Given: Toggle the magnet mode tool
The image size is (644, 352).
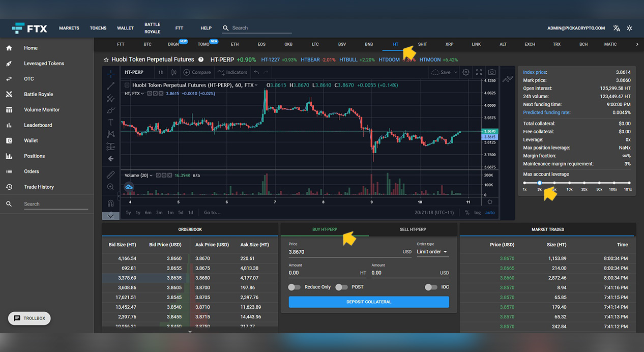Looking at the screenshot, I should coord(110,203).
